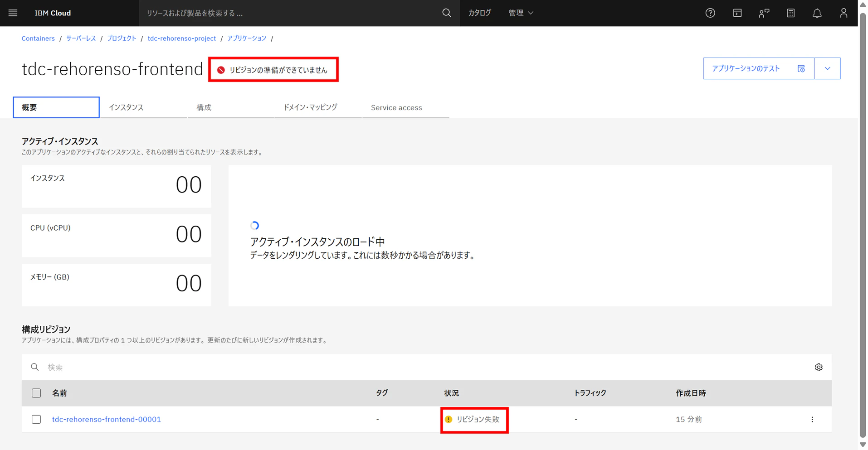Click the tdc-rehorenso-project breadcrumb link
Image resolution: width=868 pixels, height=450 pixels.
[x=181, y=39]
